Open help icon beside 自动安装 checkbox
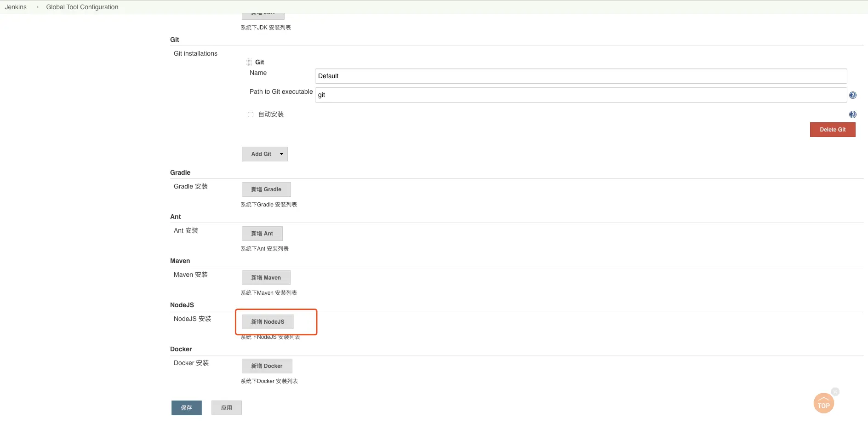The width and height of the screenshot is (868, 435). tap(852, 114)
